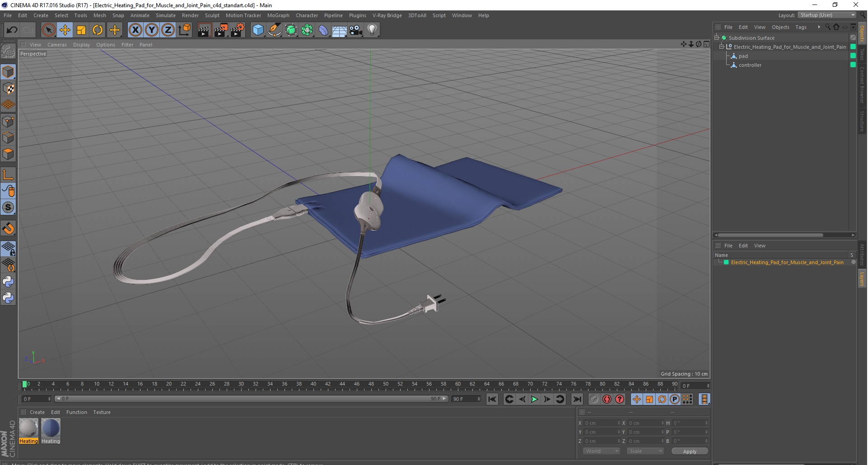Click Record Active Objects button
The width and height of the screenshot is (868, 465).
tap(594, 399)
